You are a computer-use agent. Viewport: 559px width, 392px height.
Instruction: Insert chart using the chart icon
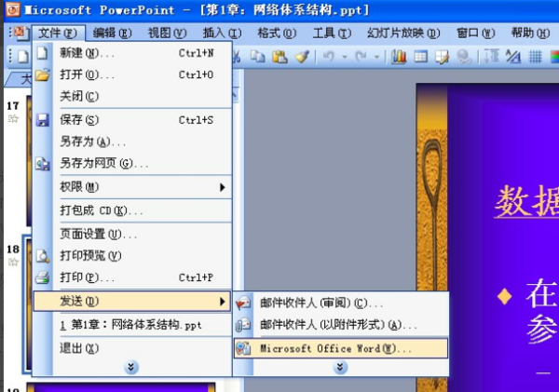[x=399, y=57]
